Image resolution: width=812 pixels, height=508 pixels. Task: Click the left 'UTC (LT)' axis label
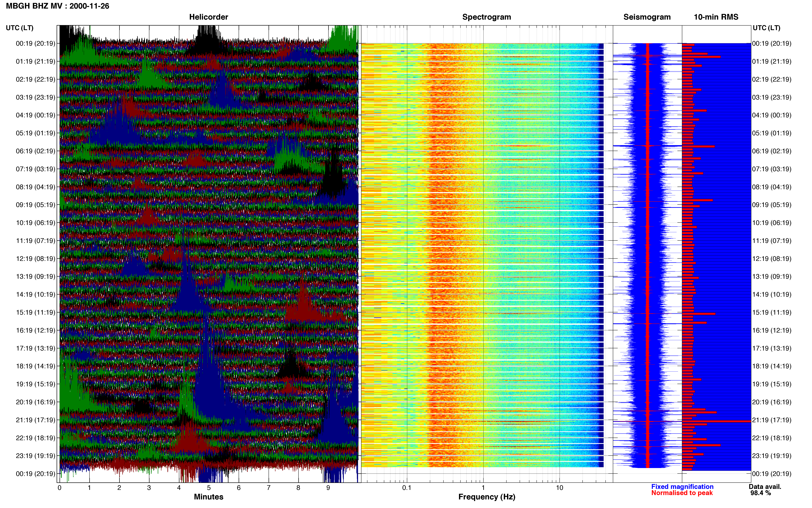(19, 28)
